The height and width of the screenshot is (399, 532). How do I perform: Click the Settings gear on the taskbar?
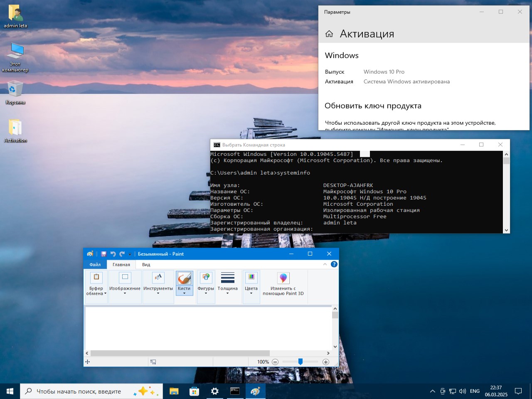pyautogui.click(x=214, y=391)
